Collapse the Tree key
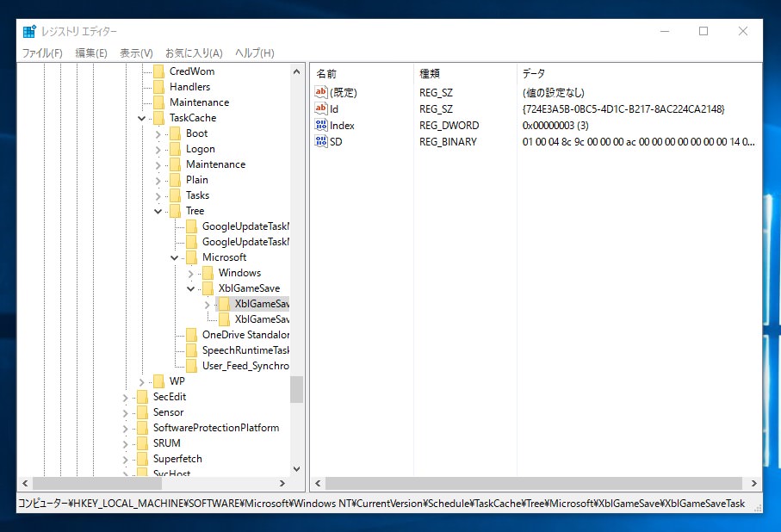This screenshot has height=532, width=781. (158, 211)
